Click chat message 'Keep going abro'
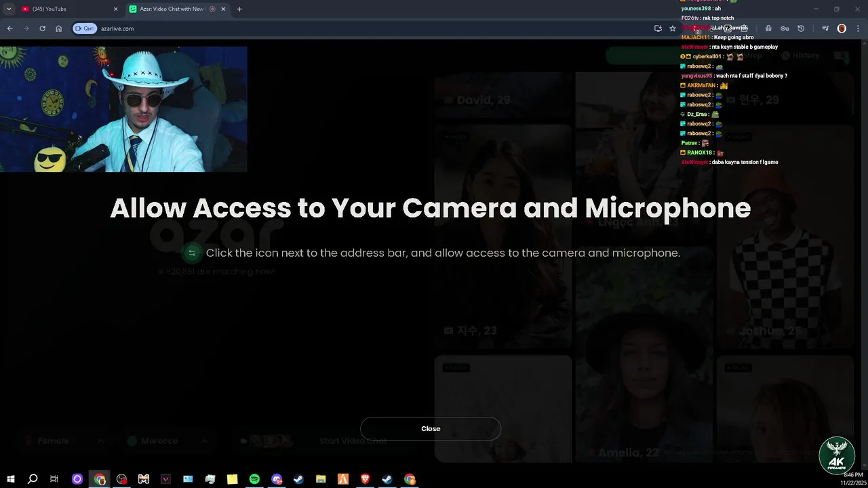 pyautogui.click(x=733, y=37)
